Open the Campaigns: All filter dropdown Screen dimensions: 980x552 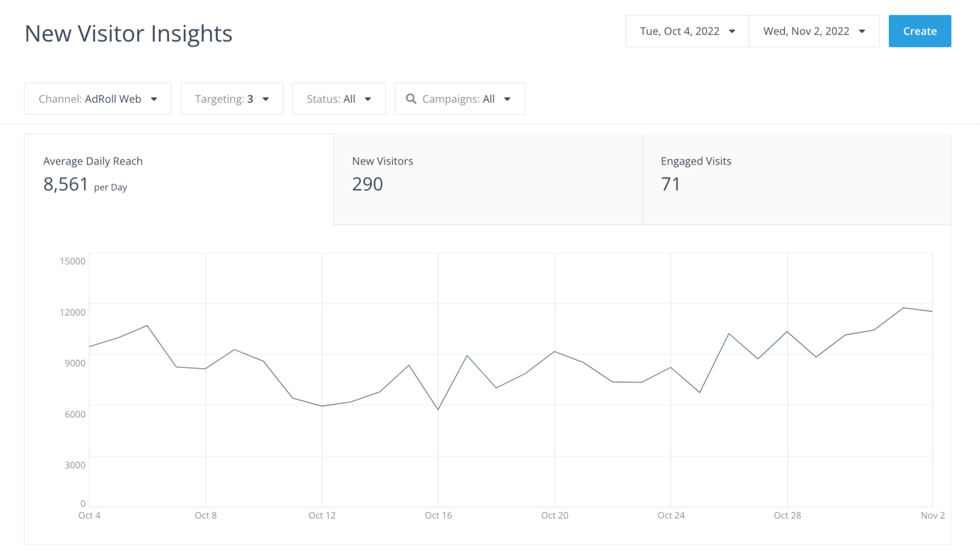pyautogui.click(x=459, y=99)
